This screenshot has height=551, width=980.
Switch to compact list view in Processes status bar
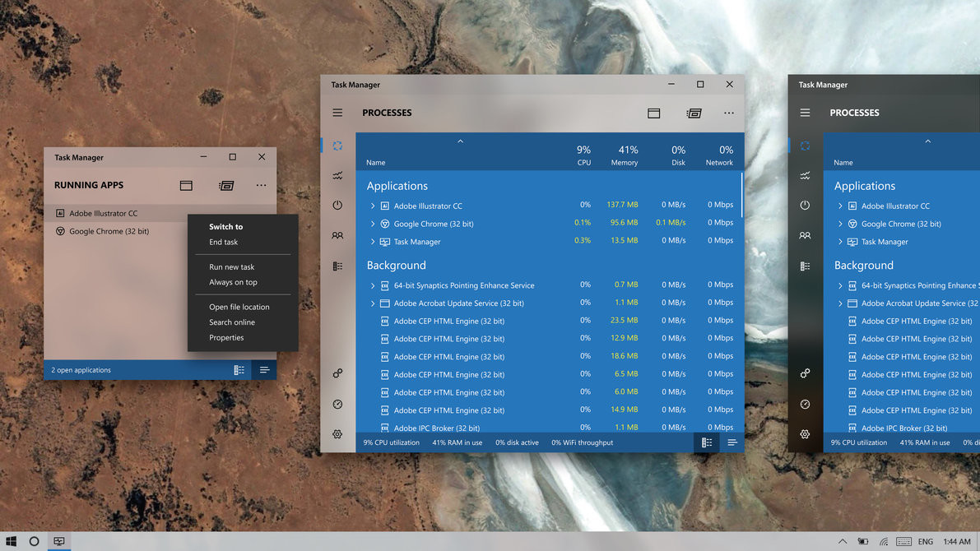(732, 442)
